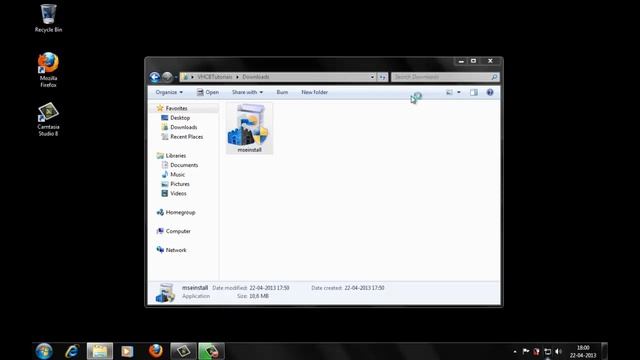This screenshot has height=360, width=640.
Task: Open the recent pages dropdown arrow
Action: pos(176,77)
